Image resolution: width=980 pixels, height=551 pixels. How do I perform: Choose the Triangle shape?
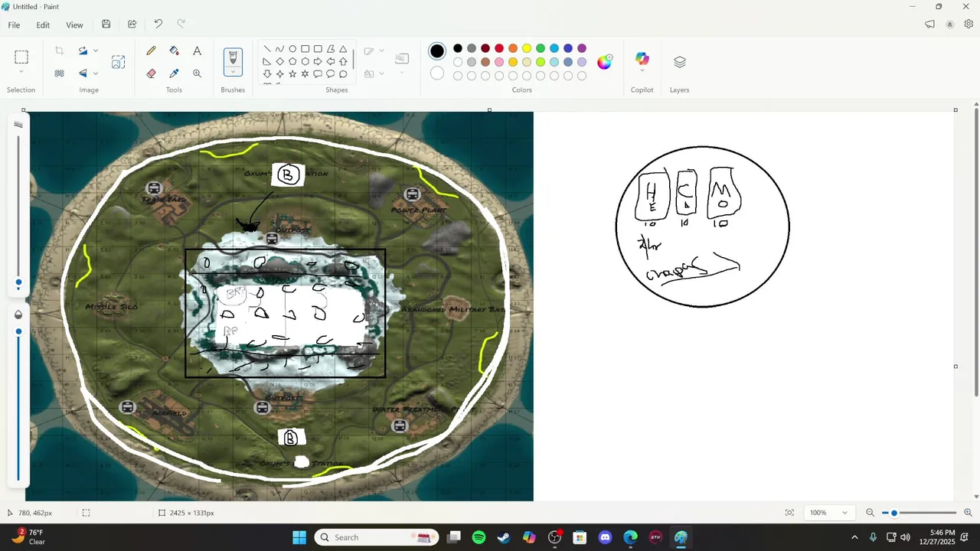coord(343,49)
